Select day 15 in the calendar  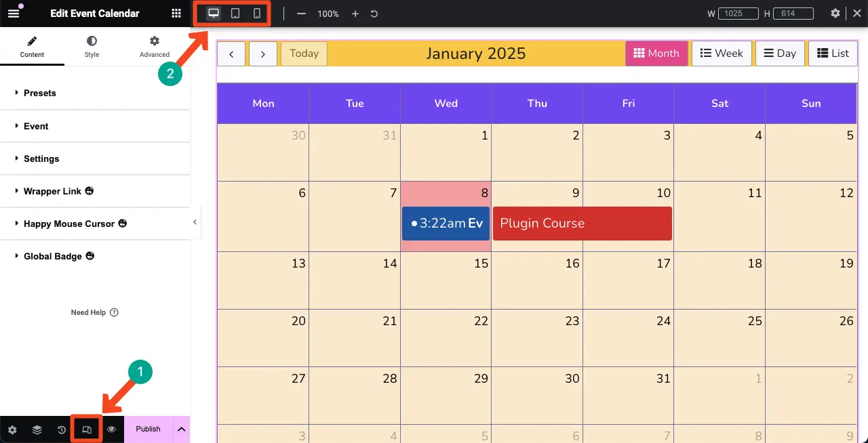(446, 280)
